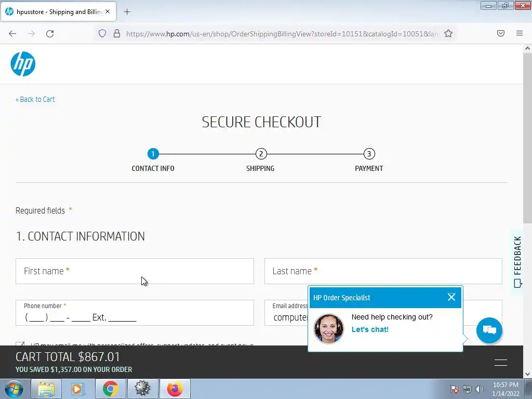Switch to Firefox in taskbar

tap(175, 389)
